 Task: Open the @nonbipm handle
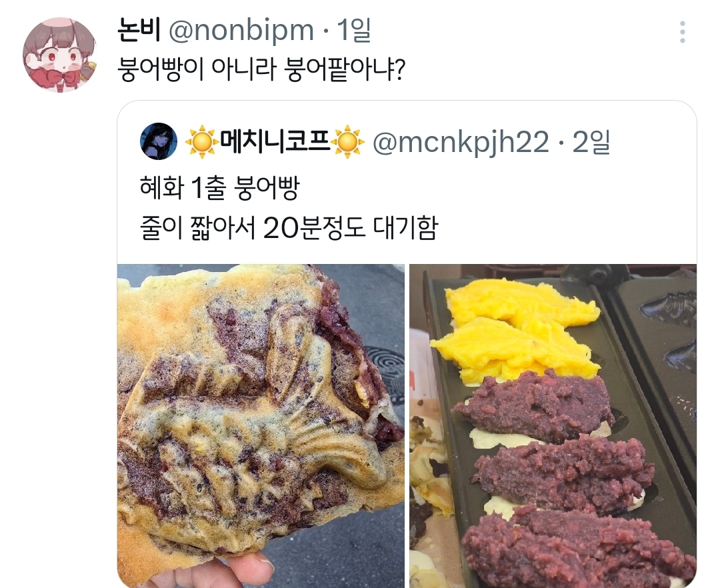[x=241, y=31]
